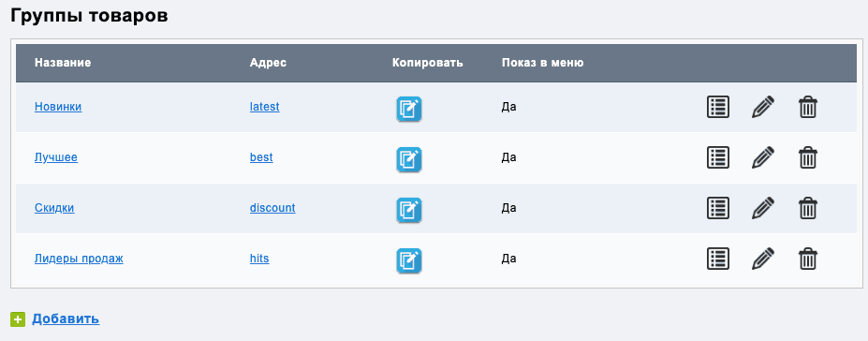Follow the hits address link
This screenshot has height=341, width=868.
[x=259, y=259]
